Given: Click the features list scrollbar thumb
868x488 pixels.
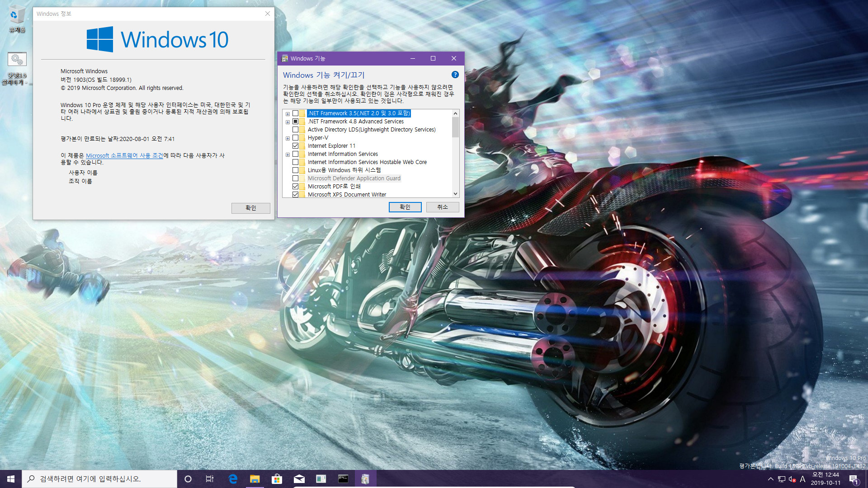Looking at the screenshot, I should pos(455,127).
